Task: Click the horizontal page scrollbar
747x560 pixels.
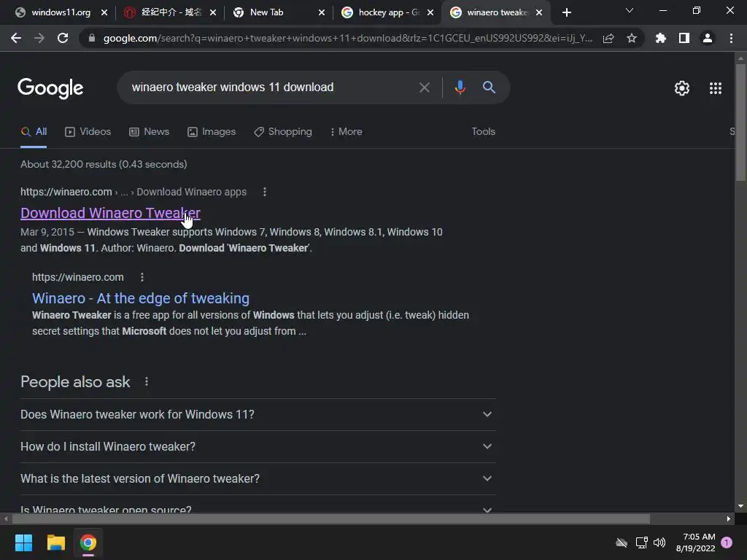Action: click(331, 518)
